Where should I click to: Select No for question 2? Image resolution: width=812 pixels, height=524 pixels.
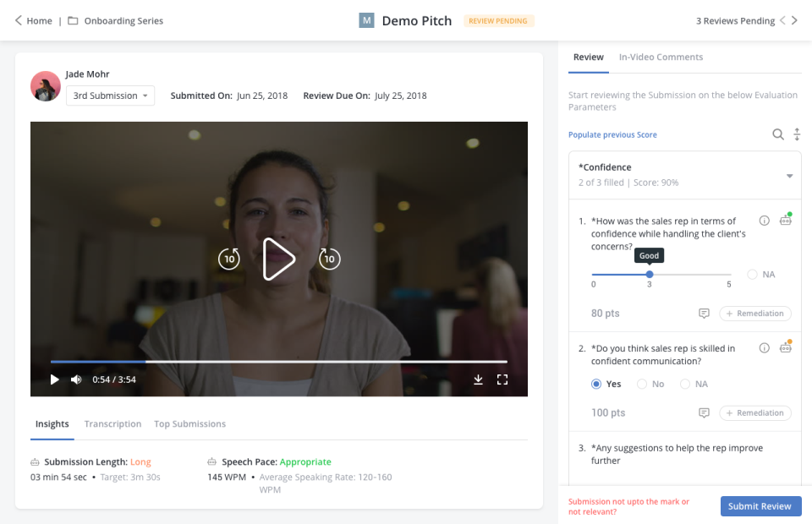tap(640, 384)
